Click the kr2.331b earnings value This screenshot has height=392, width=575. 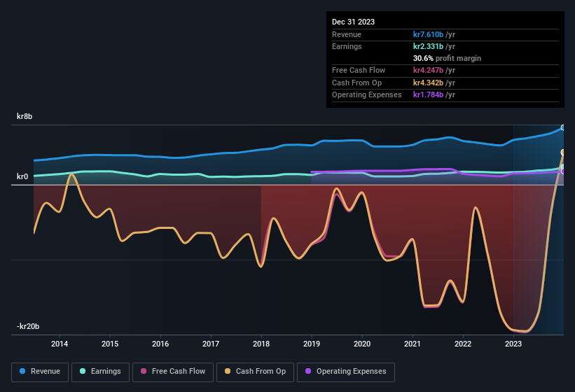point(428,46)
